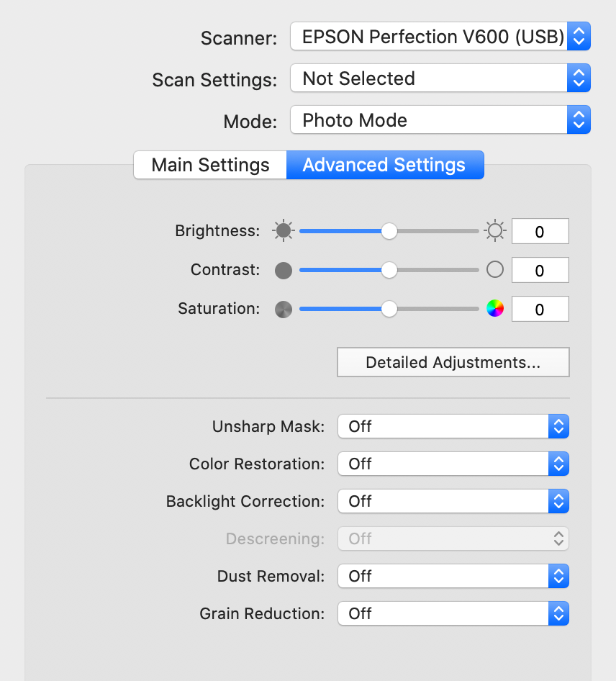The width and height of the screenshot is (616, 681).
Task: Select the Advanced Settings tab
Action: click(385, 165)
